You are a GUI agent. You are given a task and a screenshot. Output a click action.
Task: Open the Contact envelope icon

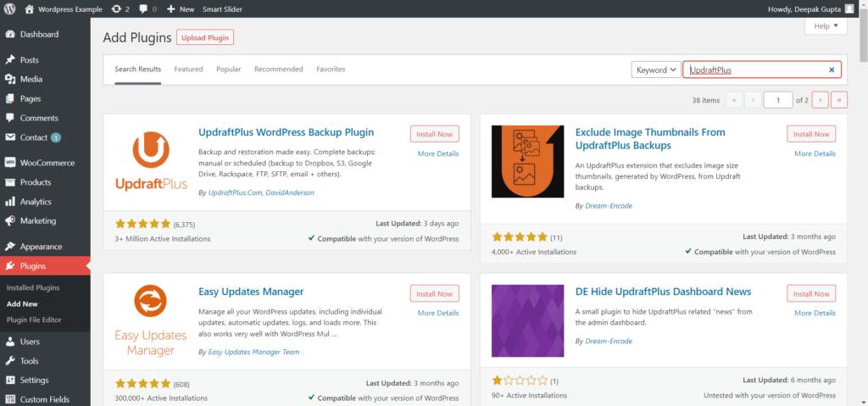tap(10, 137)
